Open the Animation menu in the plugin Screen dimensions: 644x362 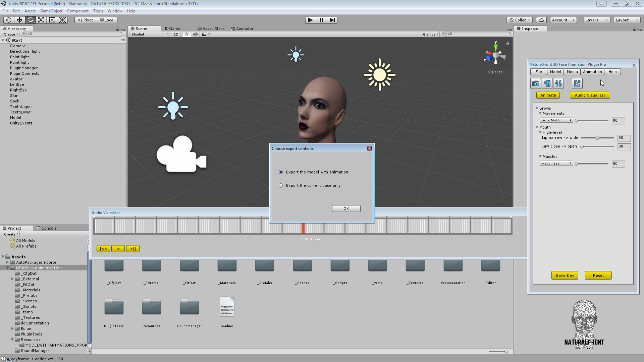click(x=592, y=71)
